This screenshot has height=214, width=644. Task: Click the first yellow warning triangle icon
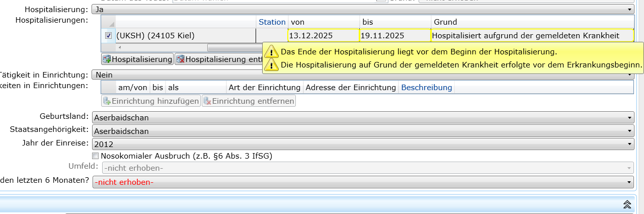pyautogui.click(x=272, y=51)
